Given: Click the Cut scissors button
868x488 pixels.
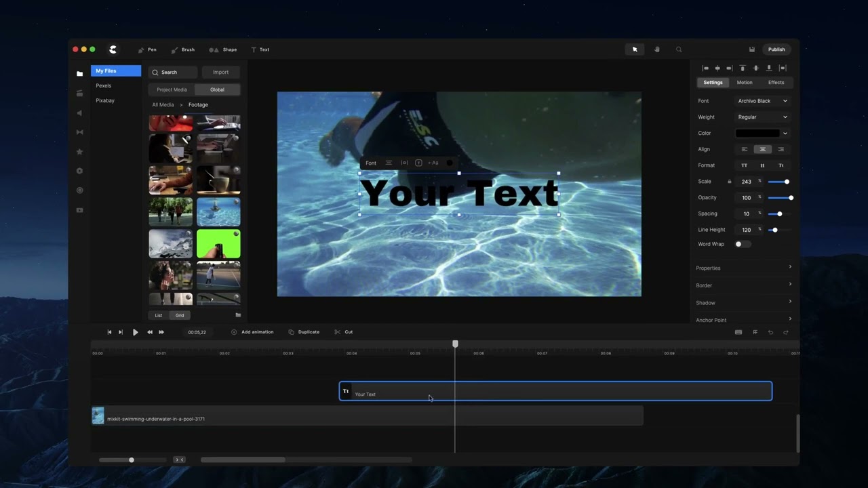Looking at the screenshot, I should click(x=343, y=332).
